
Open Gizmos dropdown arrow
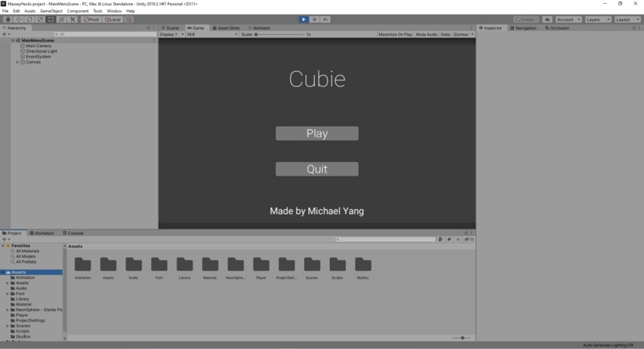(x=472, y=34)
